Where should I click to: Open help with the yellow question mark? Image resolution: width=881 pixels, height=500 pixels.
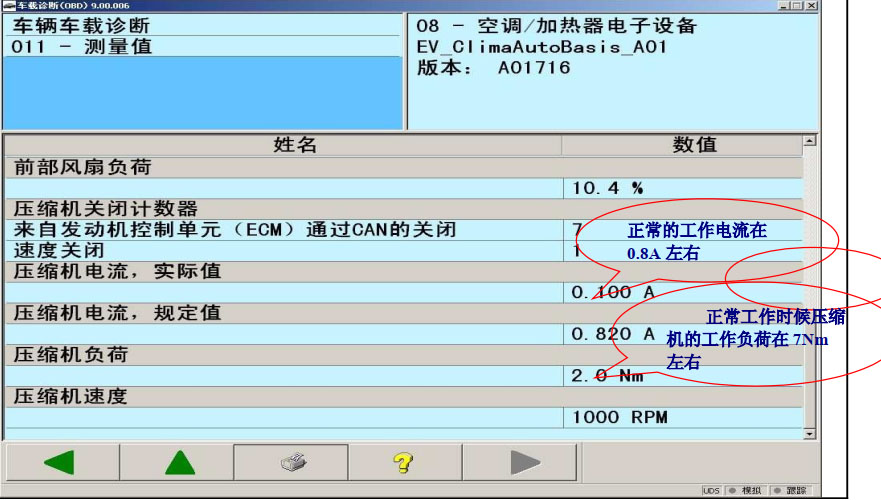(x=405, y=462)
